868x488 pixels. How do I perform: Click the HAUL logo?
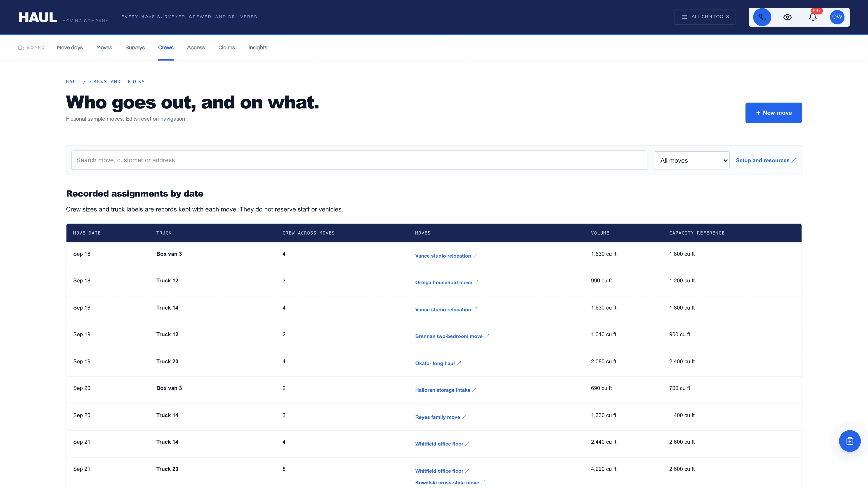(38, 17)
